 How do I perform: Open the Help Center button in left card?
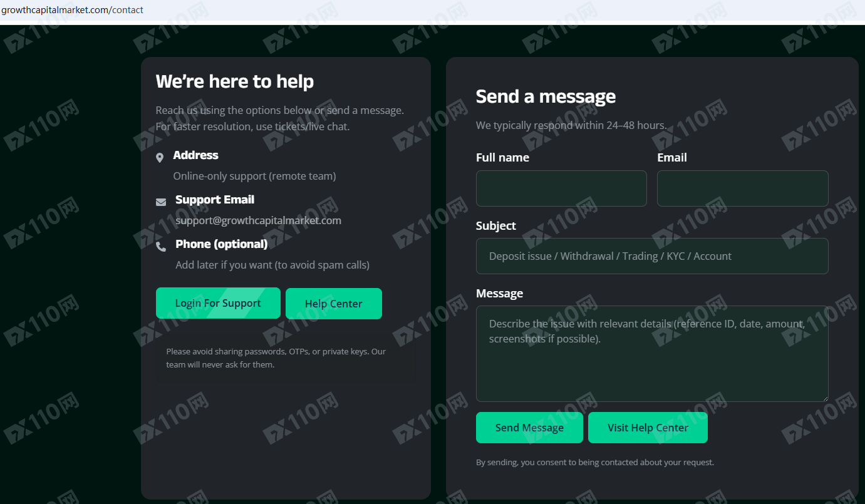click(333, 304)
